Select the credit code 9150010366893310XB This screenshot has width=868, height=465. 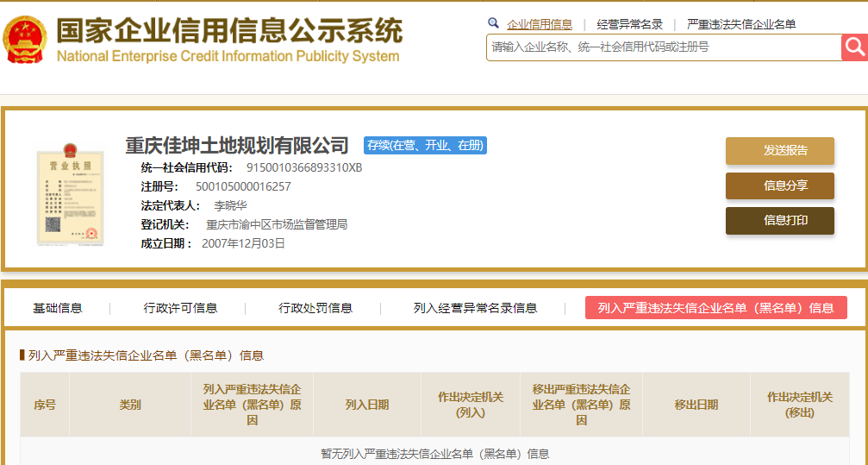pyautogui.click(x=304, y=168)
